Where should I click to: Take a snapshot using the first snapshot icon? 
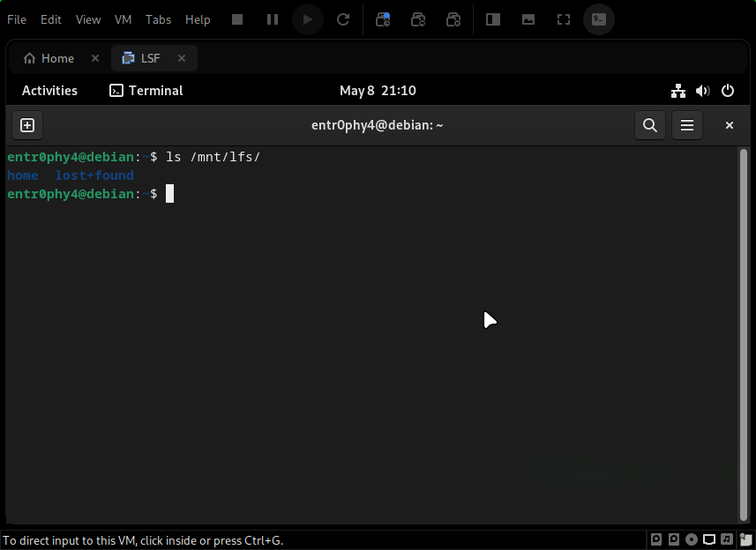point(383,19)
